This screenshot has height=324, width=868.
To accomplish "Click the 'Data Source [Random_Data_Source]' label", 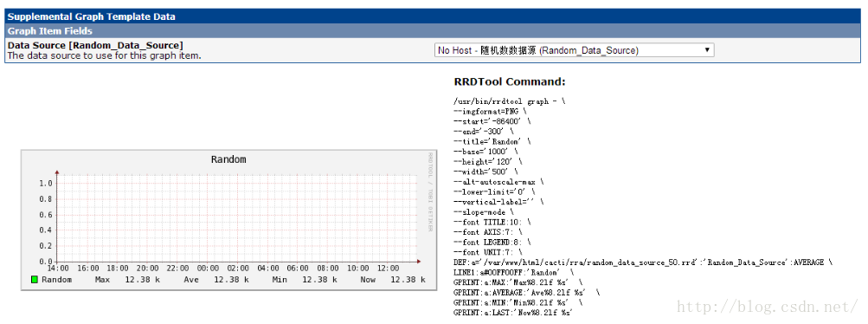I will 94,45.
